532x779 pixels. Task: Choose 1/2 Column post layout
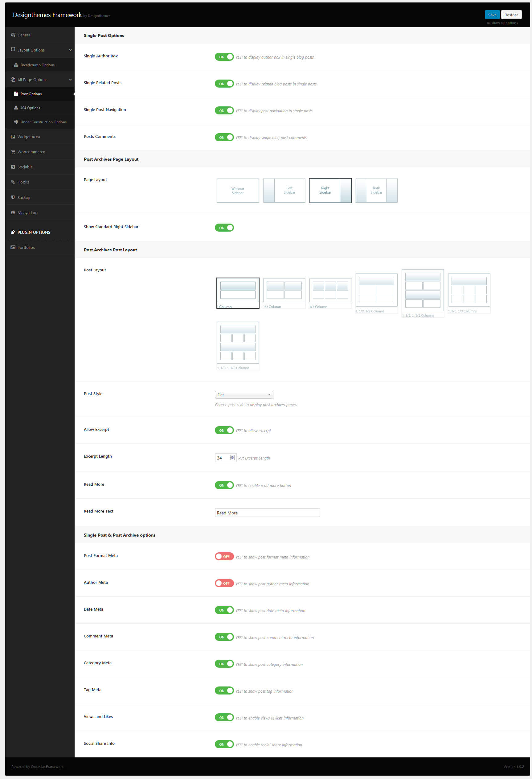click(284, 293)
